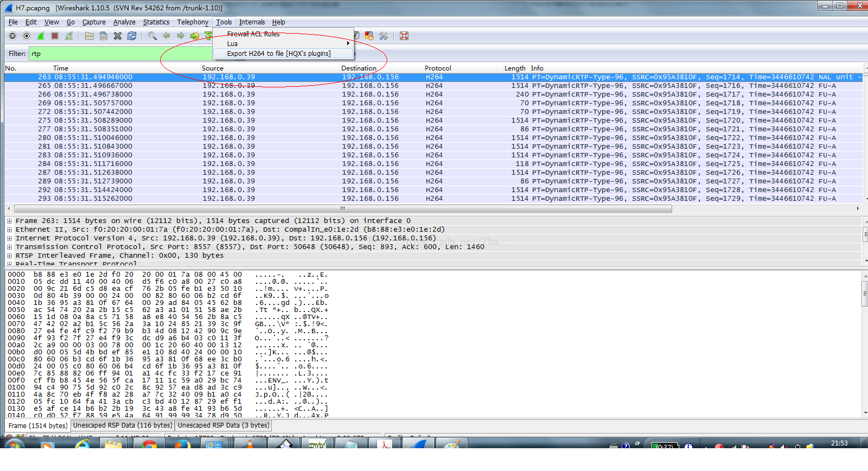Start a new live capture
This screenshot has height=471, width=868.
click(41, 36)
